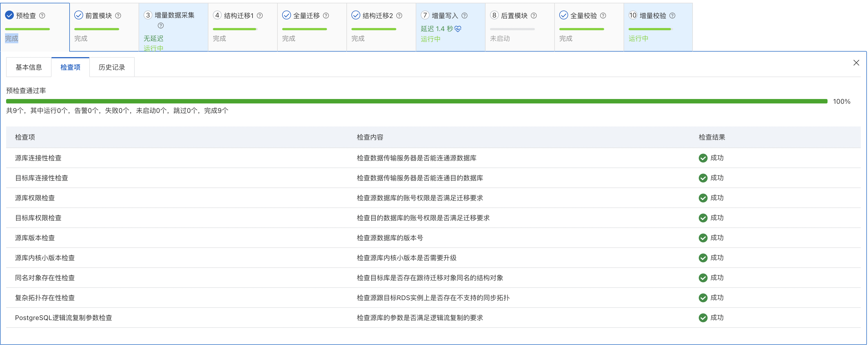Click success check icon for 源库连接性检查
This screenshot has width=868, height=345.
(x=703, y=158)
